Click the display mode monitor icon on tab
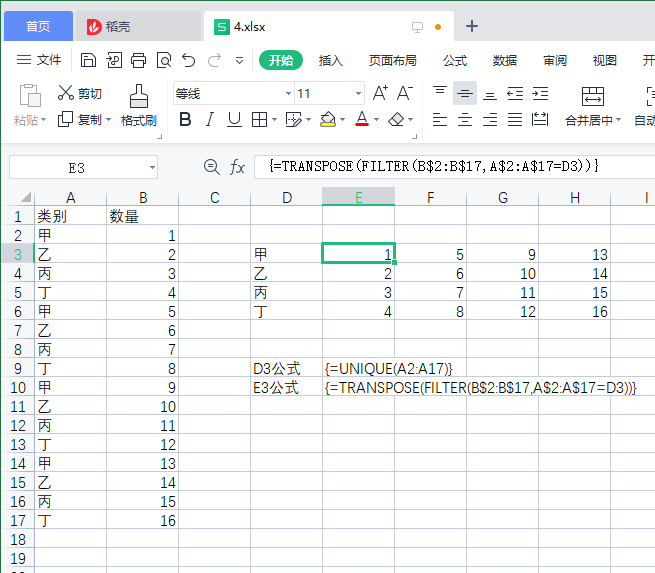Viewport: 655px width, 573px height. pyautogui.click(x=417, y=27)
